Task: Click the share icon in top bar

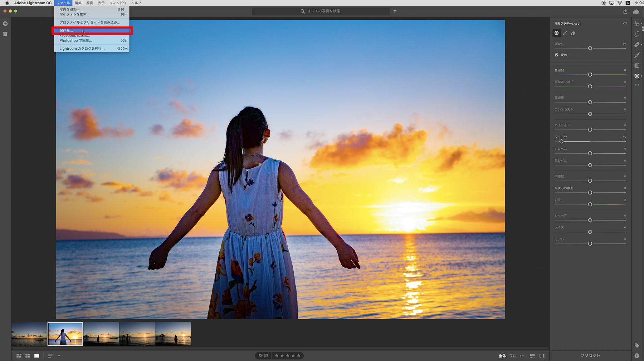Action: coord(625,11)
